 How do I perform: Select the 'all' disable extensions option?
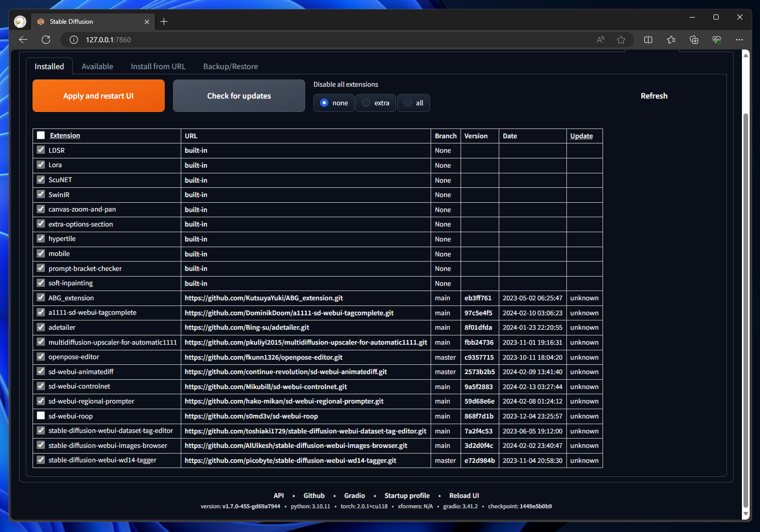(413, 103)
